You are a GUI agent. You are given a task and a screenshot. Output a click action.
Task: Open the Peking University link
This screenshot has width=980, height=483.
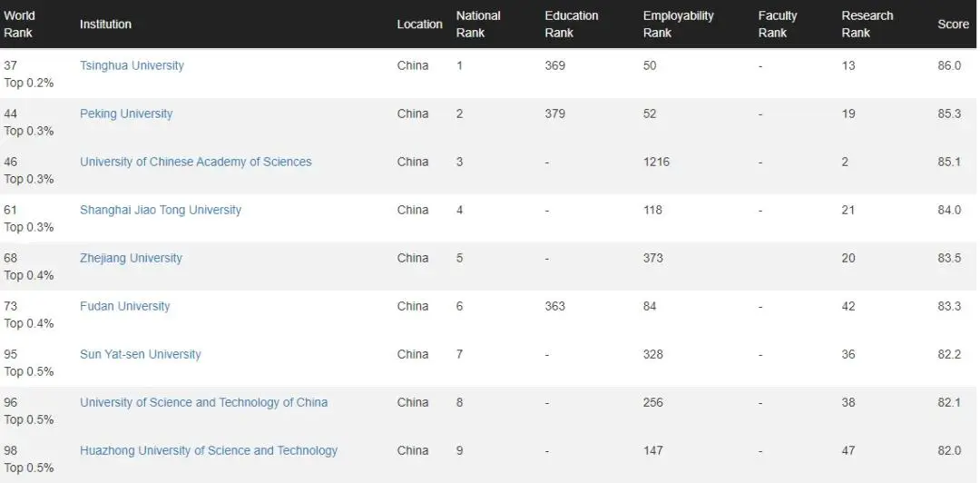click(x=126, y=113)
